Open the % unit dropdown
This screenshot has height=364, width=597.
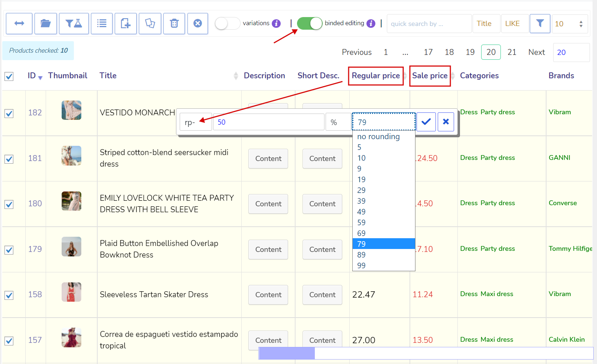click(338, 122)
